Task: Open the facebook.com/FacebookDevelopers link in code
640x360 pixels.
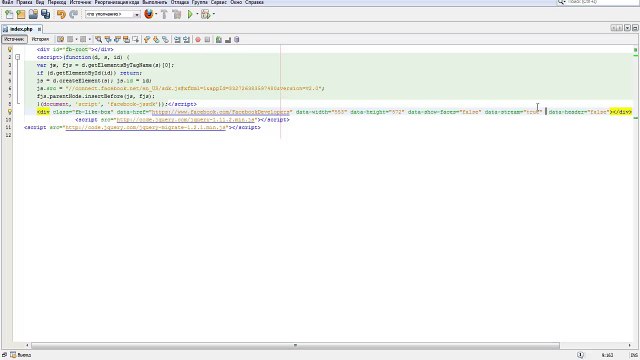Action: point(221,112)
